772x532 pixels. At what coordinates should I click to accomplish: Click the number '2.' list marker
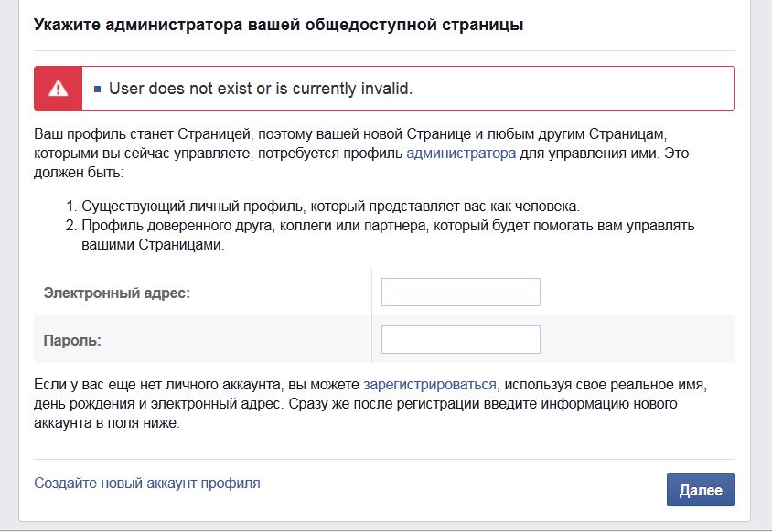point(73,226)
